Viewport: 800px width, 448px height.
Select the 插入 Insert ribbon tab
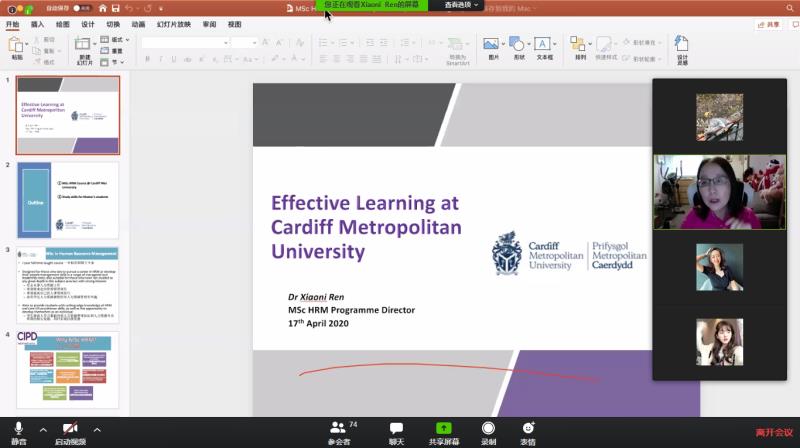tap(37, 24)
